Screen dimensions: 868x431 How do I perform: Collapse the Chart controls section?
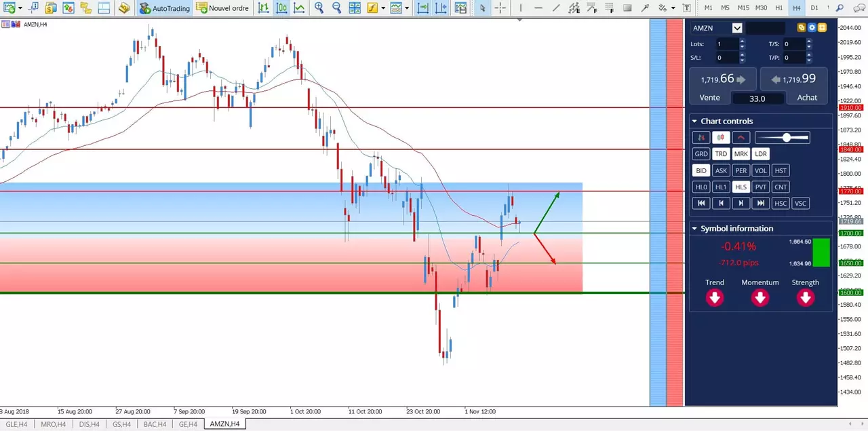coord(694,121)
